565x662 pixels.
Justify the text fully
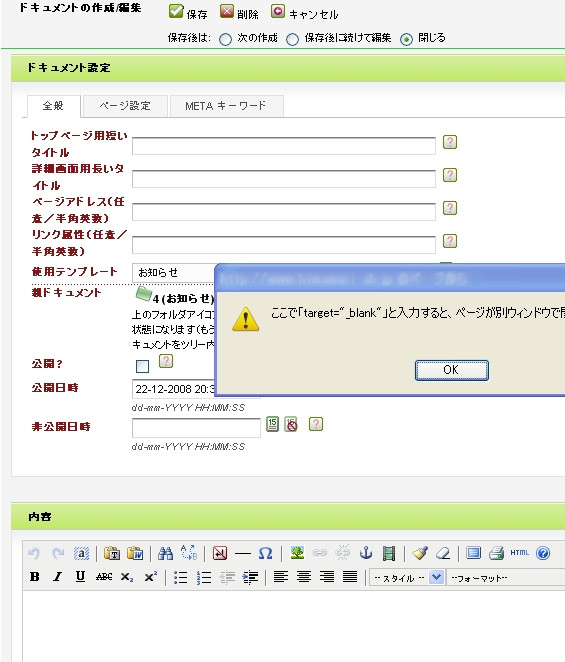(x=350, y=577)
